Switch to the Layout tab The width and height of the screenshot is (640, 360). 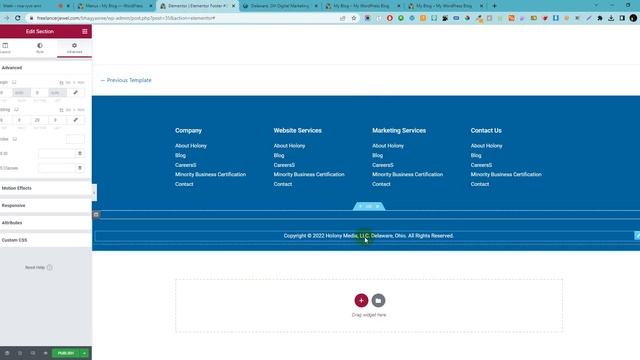click(5, 48)
